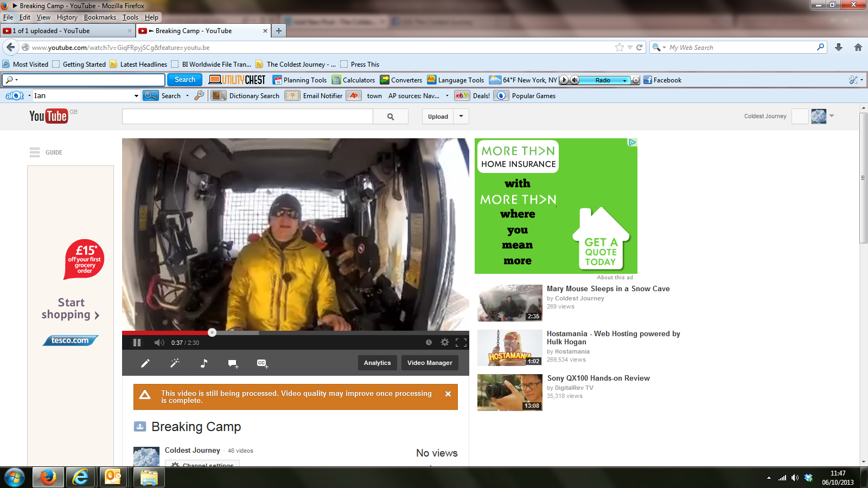868x488 pixels.
Task: Expand the account menu arrow beside avatar
Action: click(x=832, y=116)
